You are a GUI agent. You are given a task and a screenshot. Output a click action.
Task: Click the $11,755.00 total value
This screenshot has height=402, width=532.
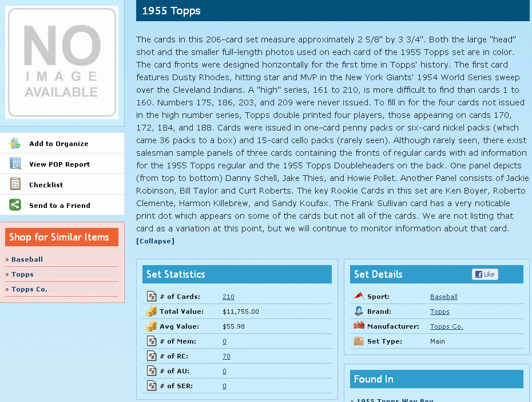coord(241,312)
